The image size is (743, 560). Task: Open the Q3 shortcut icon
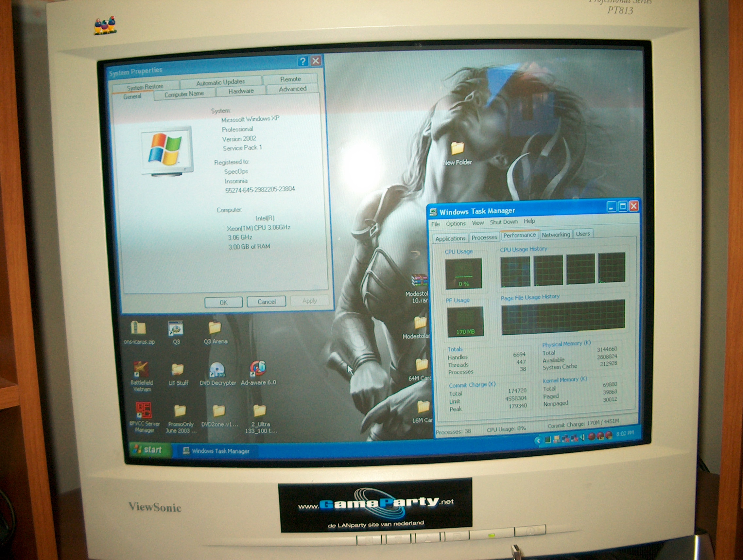pos(176,329)
